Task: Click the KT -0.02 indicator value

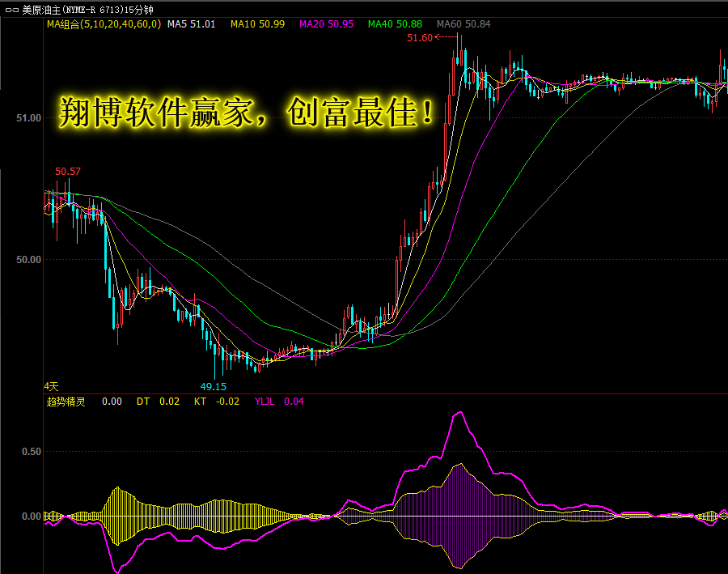Action: pos(217,402)
